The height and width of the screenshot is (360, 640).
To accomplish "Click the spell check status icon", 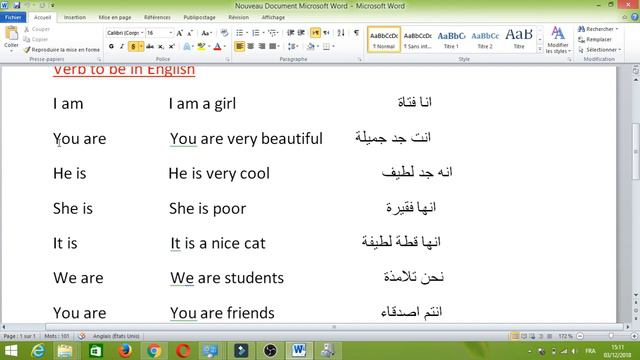I will point(82,336).
